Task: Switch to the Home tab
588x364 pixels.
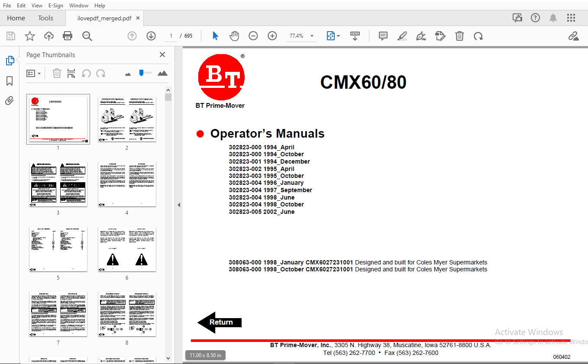Action: [16, 18]
